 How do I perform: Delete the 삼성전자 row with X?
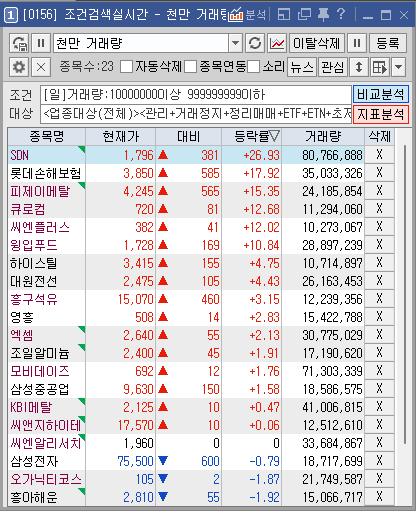tap(379, 461)
